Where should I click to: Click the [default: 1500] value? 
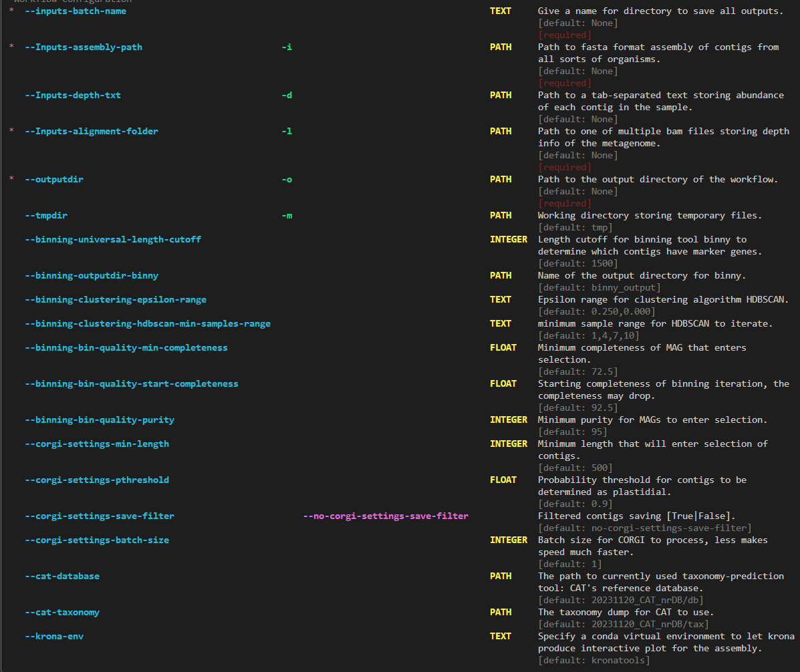pos(578,264)
